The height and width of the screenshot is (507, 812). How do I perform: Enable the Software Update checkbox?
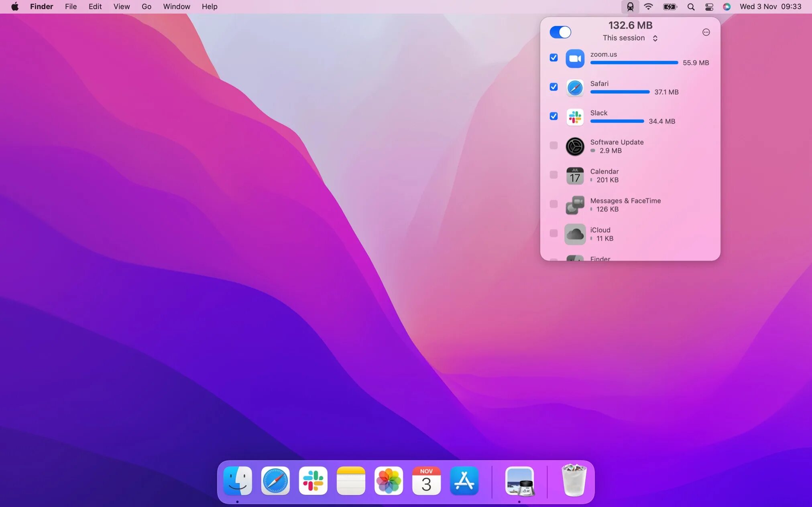[554, 146]
